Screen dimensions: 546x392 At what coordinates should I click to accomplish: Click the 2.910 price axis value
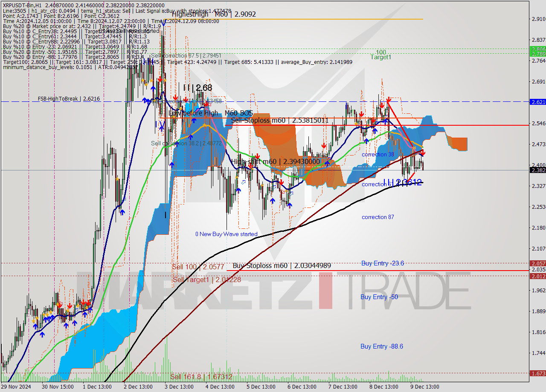[x=538, y=19]
